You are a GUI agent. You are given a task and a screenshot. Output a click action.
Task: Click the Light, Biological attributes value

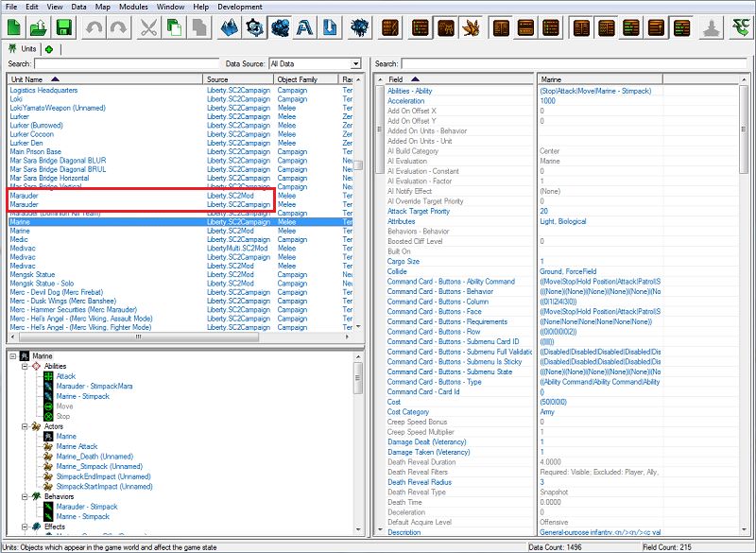pos(563,221)
